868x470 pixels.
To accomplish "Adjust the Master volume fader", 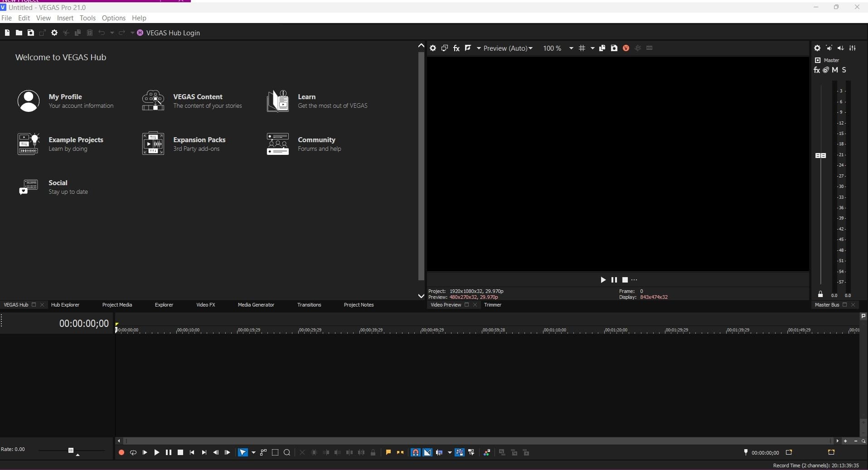I will [820, 155].
